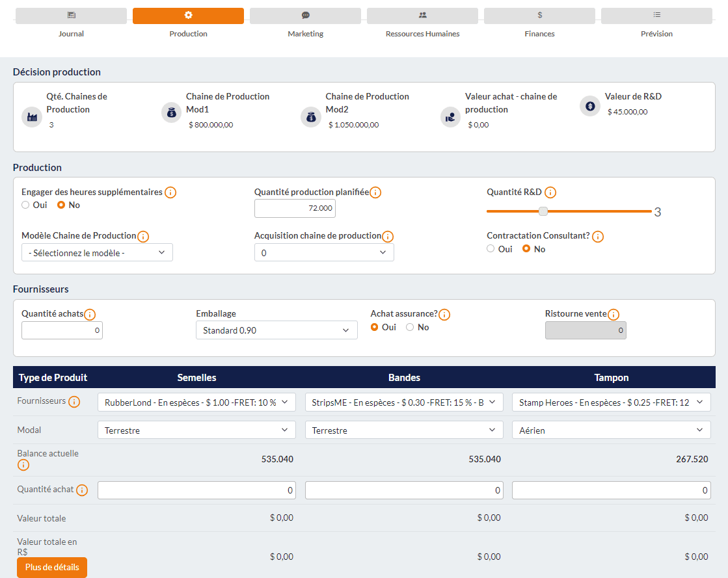Viewport: 728px width, 578px height.
Task: Click the Quantité R&D slider handle
Action: pyautogui.click(x=543, y=211)
